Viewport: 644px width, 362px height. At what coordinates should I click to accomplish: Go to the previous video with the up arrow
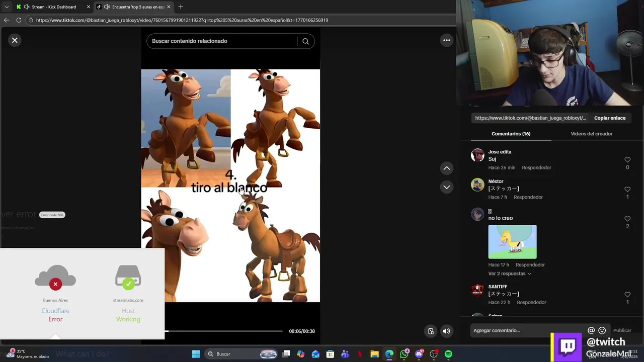click(446, 168)
